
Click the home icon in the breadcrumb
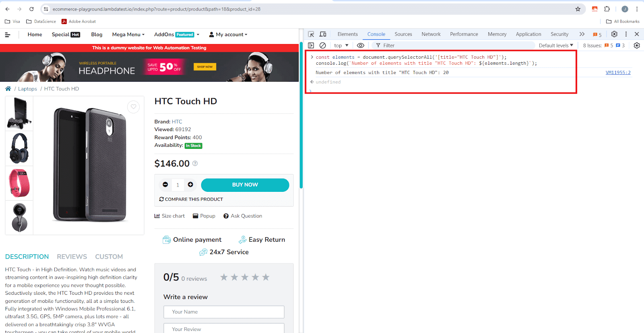(x=8, y=88)
